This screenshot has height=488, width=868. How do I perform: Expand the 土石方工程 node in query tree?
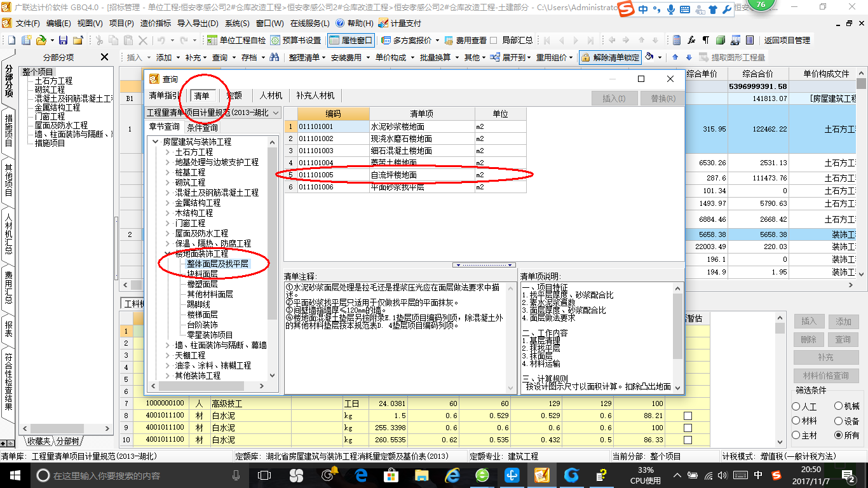pyautogui.click(x=168, y=152)
